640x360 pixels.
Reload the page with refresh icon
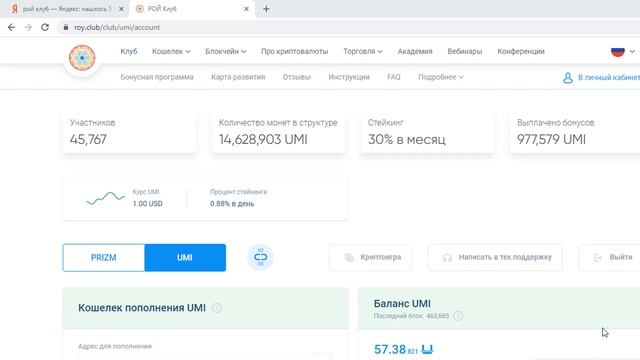point(45,27)
